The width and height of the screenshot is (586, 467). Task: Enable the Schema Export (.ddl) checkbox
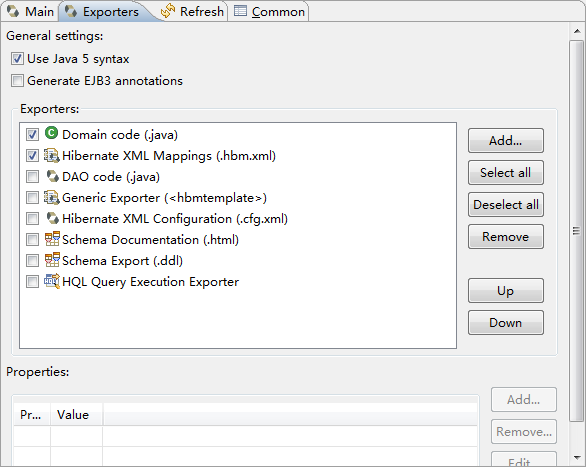(x=32, y=260)
